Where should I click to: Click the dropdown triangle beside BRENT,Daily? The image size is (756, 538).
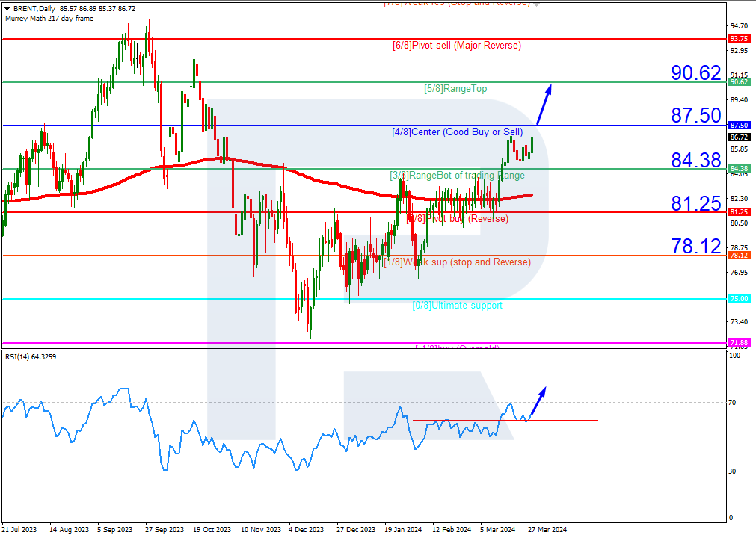click(7, 9)
